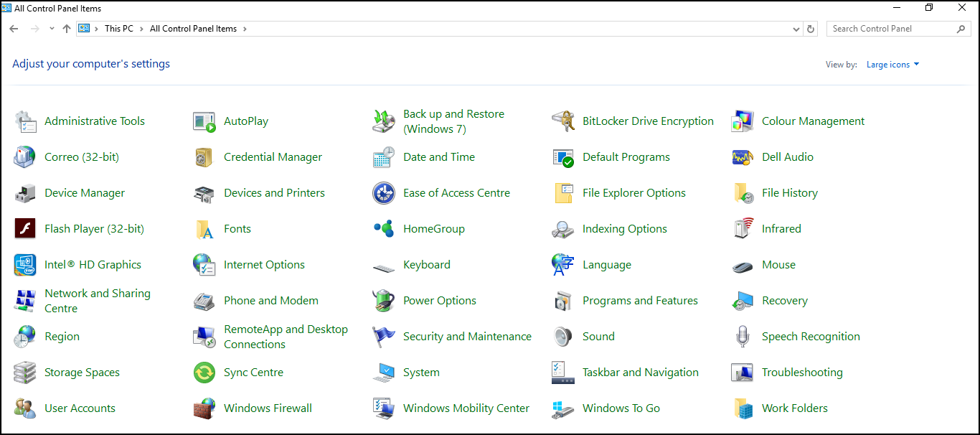Open the Region link
The height and width of the screenshot is (435, 980).
[62, 337]
